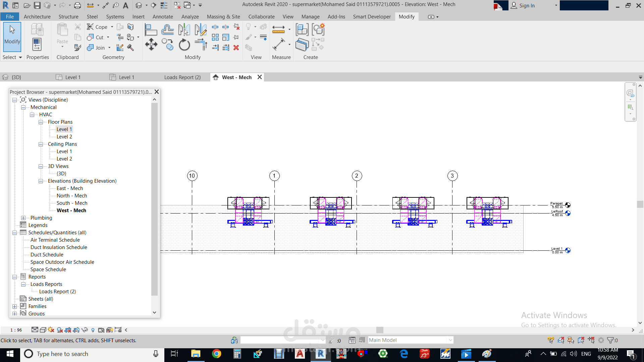Use the Offset tool

[167, 30]
